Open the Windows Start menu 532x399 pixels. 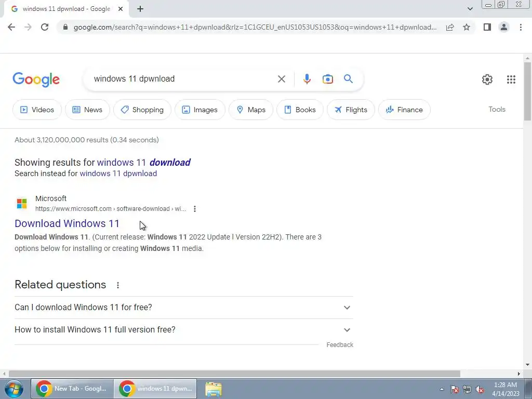(14, 389)
